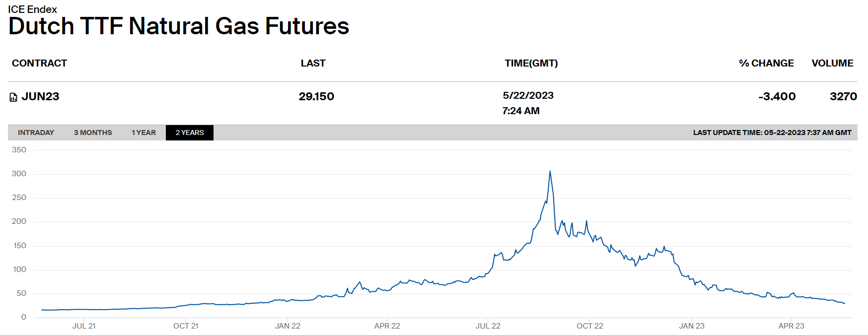Click the JAN 23 x-axis label
This screenshot has width=868, height=335.
click(x=691, y=326)
